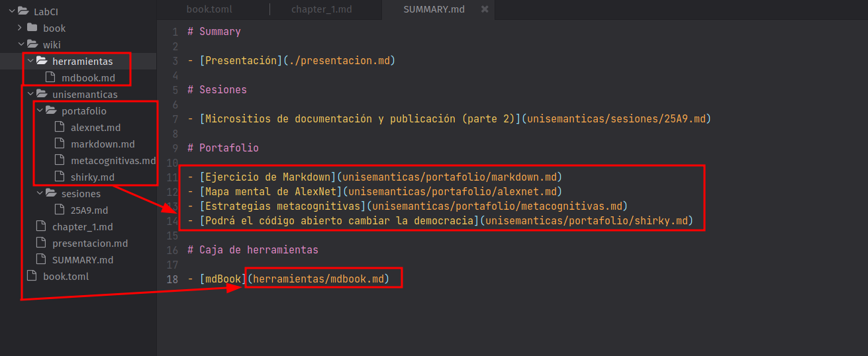The width and height of the screenshot is (868, 356).
Task: Click the alexnet.md file icon
Action: click(x=59, y=127)
